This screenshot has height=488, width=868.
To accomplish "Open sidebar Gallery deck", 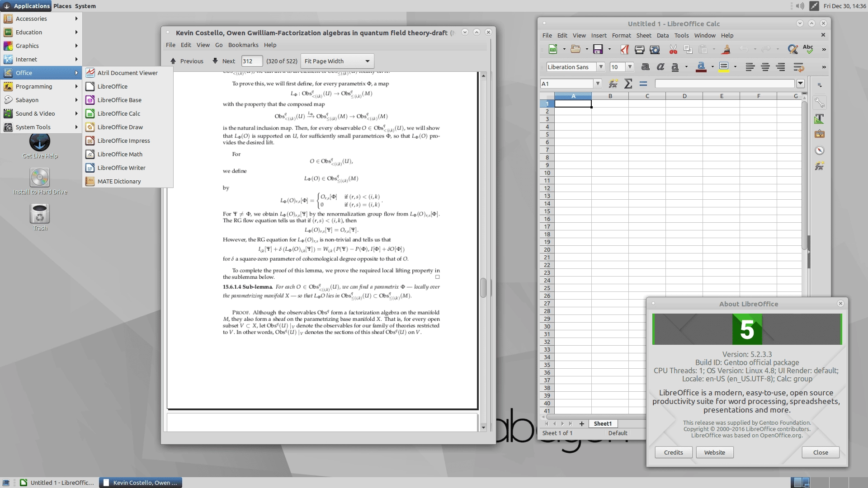I will pyautogui.click(x=820, y=135).
